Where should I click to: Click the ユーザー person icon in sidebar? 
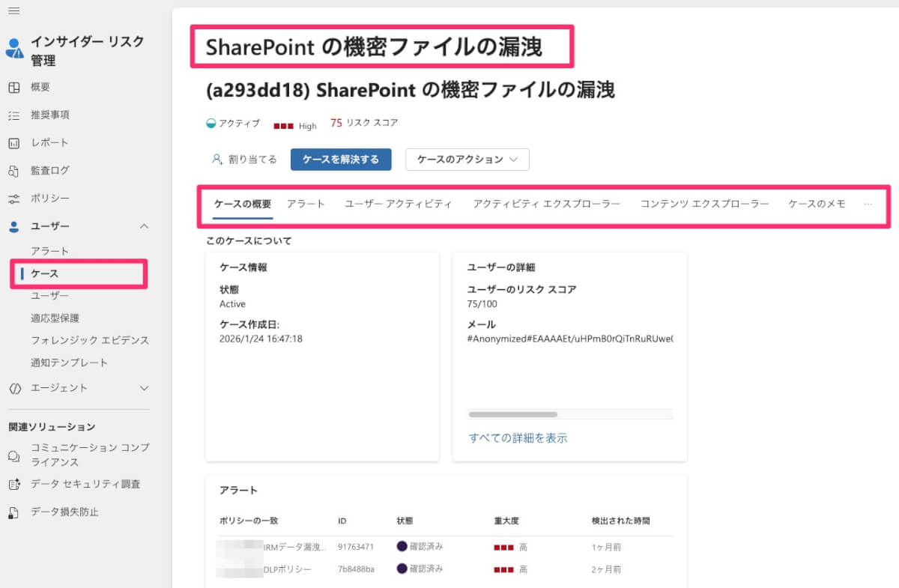pos(13,226)
